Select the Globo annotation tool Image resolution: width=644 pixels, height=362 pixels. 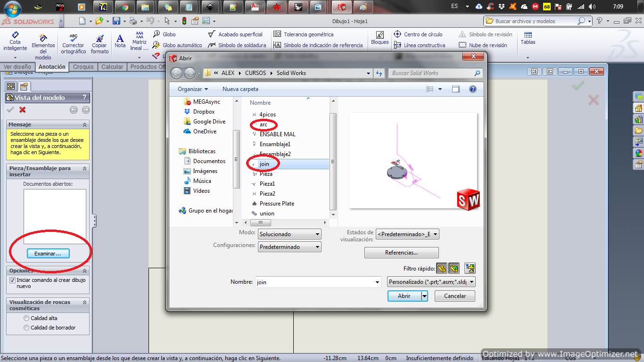(x=165, y=34)
